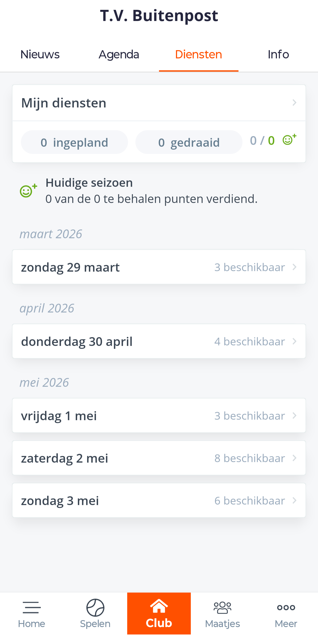The image size is (318, 644).
Task: Open the Meer three-dots icon
Action: [286, 607]
